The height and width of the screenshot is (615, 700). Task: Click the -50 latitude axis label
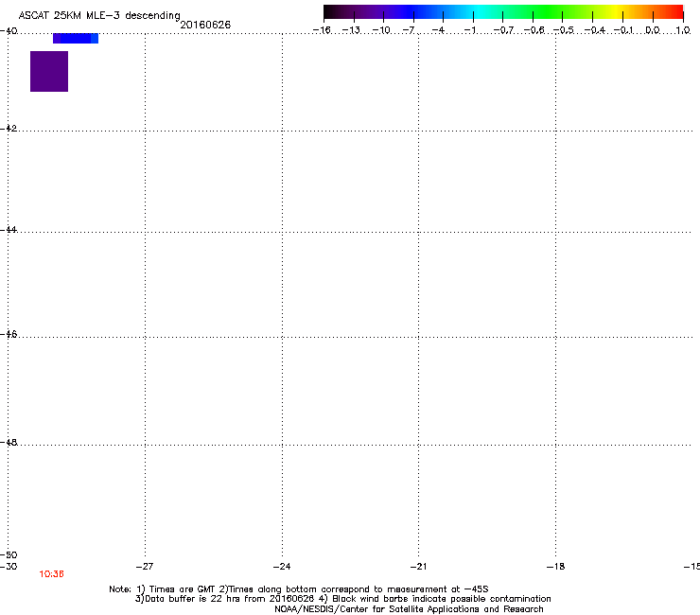9,555
